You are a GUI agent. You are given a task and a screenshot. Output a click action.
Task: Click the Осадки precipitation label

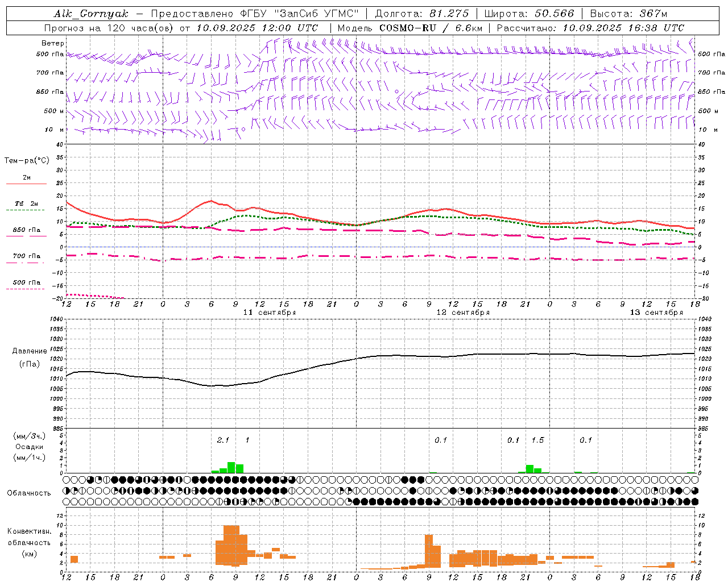(x=30, y=447)
